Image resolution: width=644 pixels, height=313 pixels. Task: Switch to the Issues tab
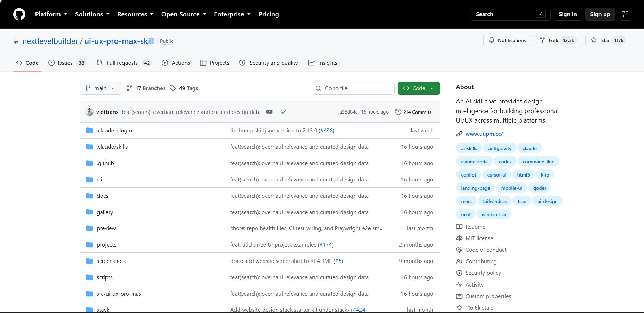coord(67,63)
